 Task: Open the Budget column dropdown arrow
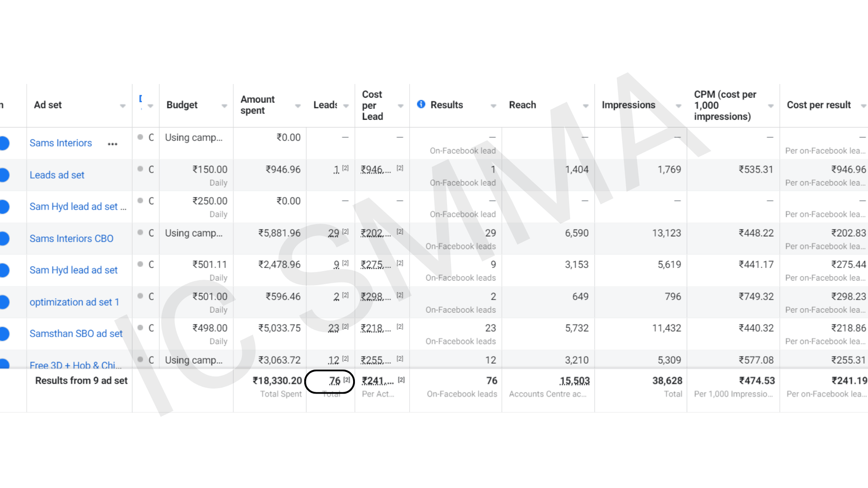pyautogui.click(x=224, y=106)
